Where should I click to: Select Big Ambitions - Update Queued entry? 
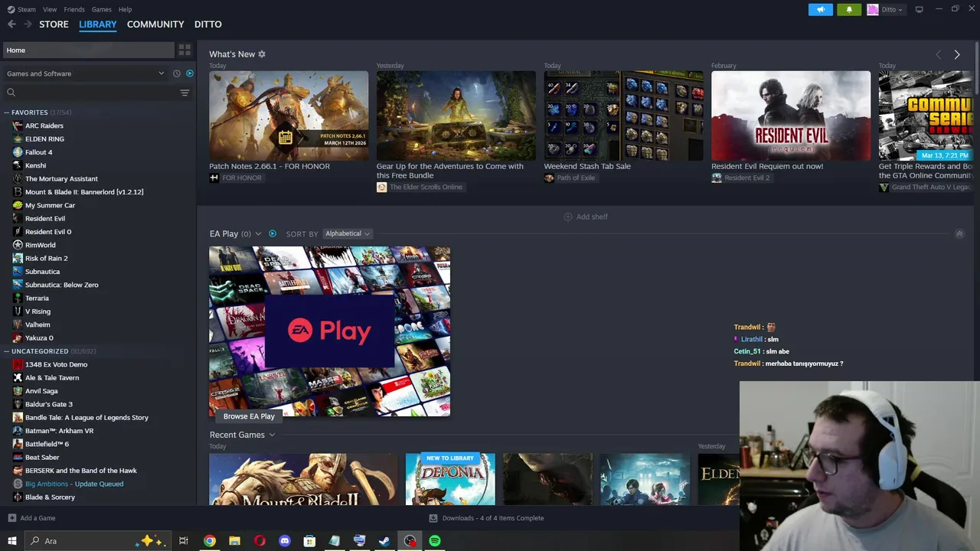[x=74, y=484]
